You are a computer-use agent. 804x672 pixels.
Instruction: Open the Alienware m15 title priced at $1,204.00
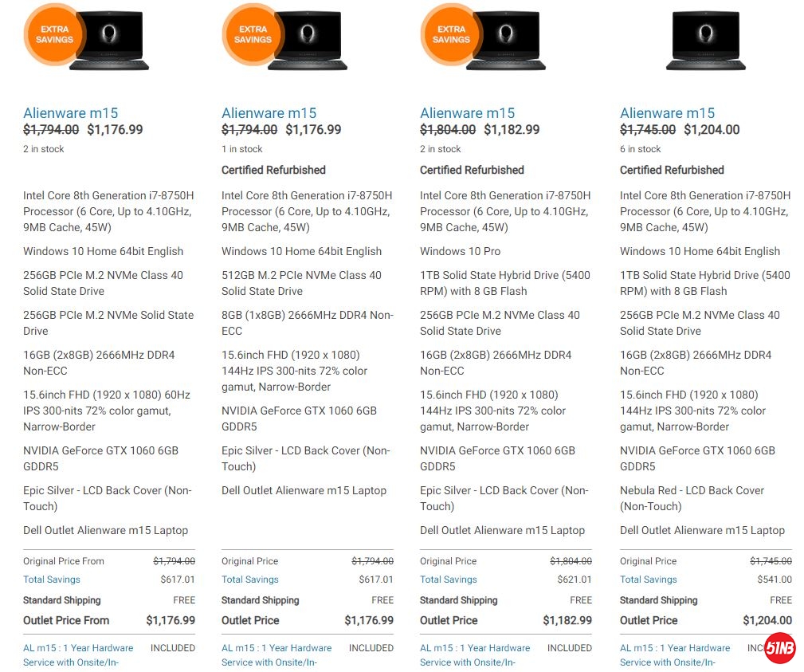click(x=667, y=113)
